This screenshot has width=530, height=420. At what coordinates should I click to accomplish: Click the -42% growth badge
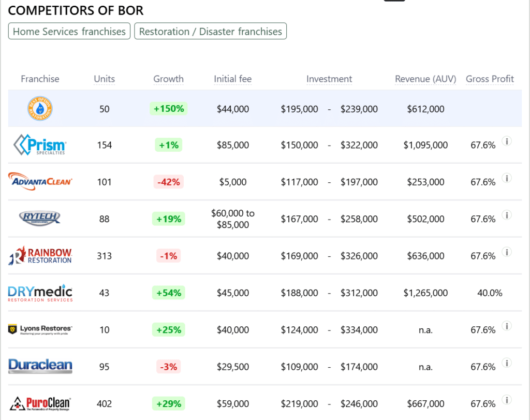pyautogui.click(x=168, y=182)
